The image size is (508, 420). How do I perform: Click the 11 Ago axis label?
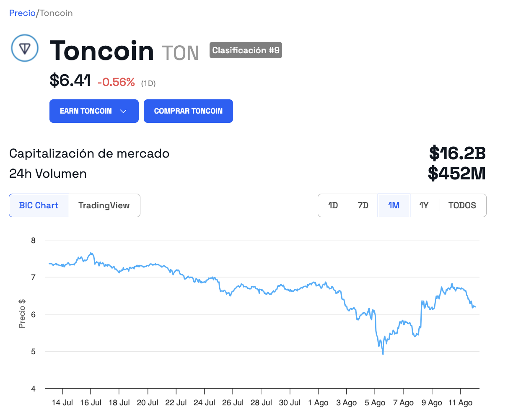click(460, 403)
